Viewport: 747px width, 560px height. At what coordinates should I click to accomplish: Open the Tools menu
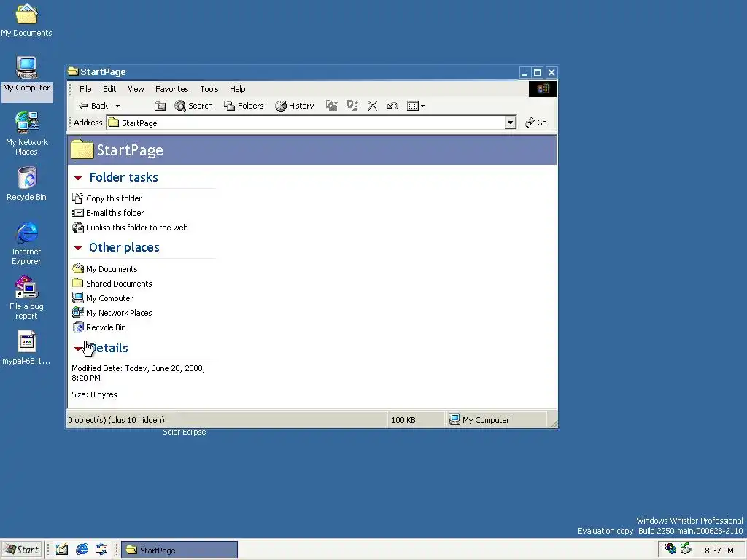click(209, 89)
